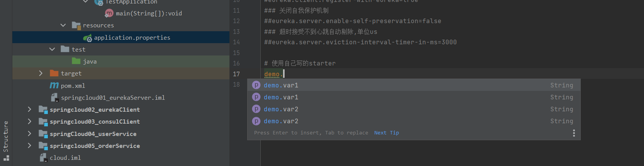The width and height of the screenshot is (644, 166).
Task: Click the main method icon
Action: [109, 13]
